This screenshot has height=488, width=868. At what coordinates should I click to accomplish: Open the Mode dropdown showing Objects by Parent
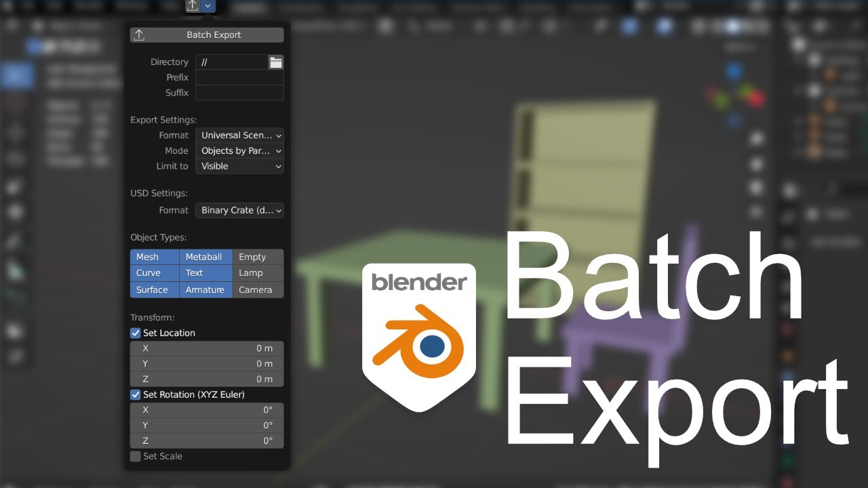[239, 151]
